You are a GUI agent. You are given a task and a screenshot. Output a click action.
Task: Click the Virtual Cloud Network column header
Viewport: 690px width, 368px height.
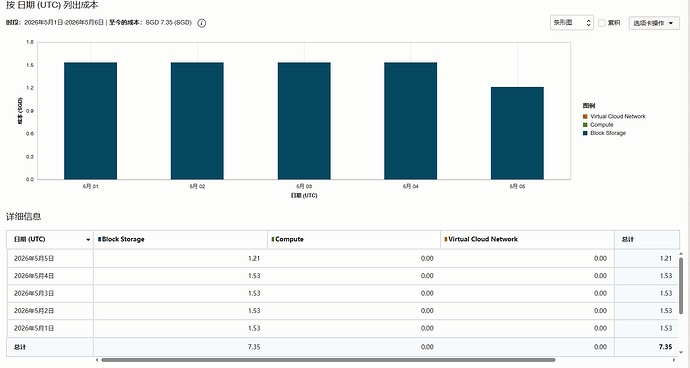(528, 239)
